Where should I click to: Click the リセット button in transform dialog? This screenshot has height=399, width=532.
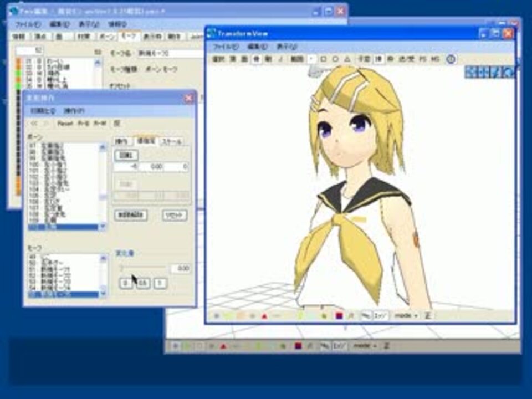click(175, 215)
